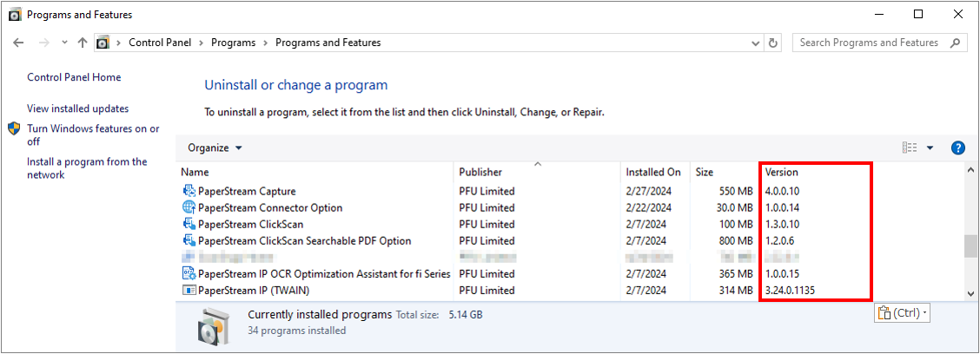
Task: Click version 1.3.0.10 cell
Action: click(782, 224)
